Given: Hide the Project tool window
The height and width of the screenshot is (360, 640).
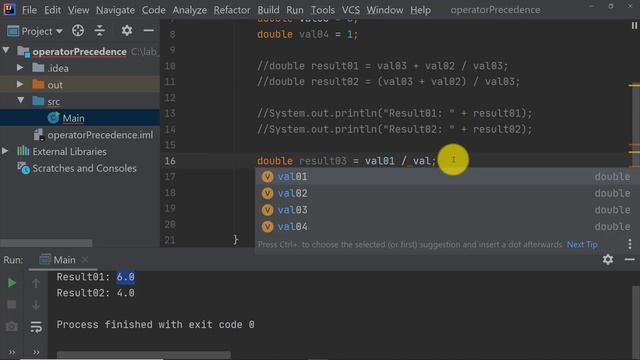Looking at the screenshot, I should [149, 31].
